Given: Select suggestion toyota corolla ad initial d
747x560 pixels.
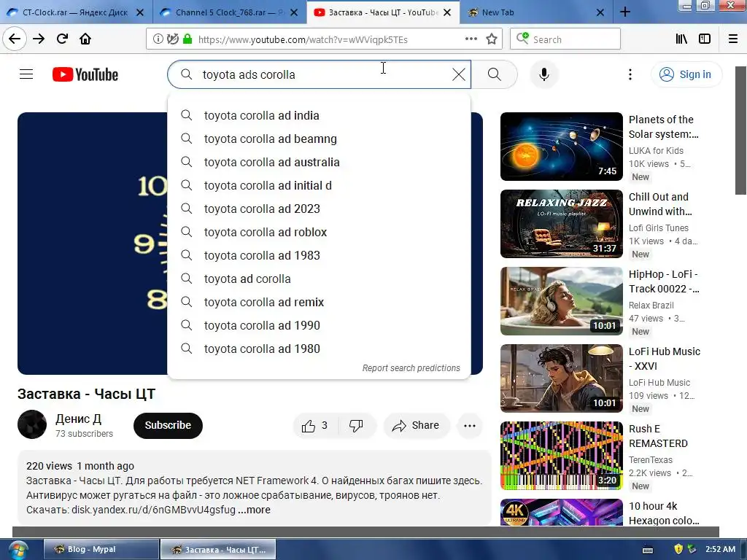Looking at the screenshot, I should 320,186.
